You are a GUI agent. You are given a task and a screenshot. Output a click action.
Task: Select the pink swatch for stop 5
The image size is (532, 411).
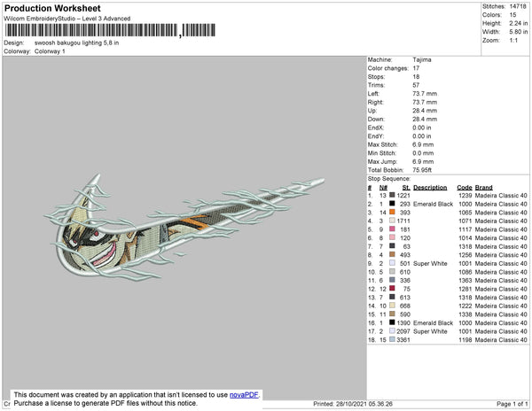pos(392,229)
